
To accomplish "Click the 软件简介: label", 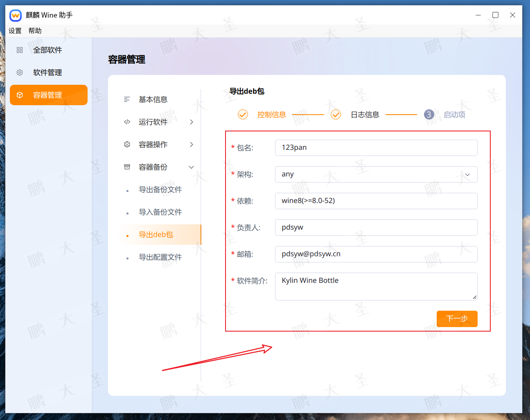I will [x=252, y=281].
